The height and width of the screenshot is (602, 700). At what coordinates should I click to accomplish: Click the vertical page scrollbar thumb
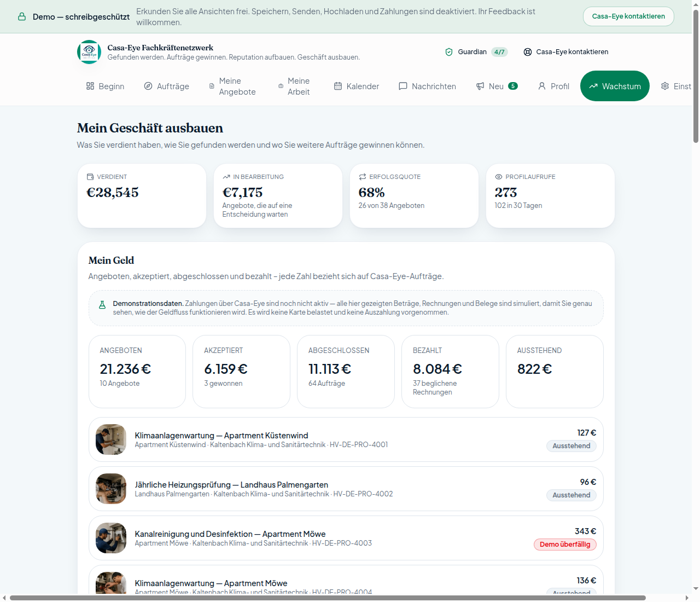(x=696, y=77)
